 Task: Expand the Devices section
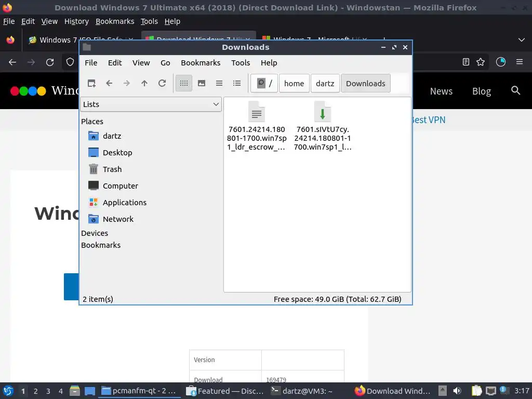pyautogui.click(x=95, y=233)
